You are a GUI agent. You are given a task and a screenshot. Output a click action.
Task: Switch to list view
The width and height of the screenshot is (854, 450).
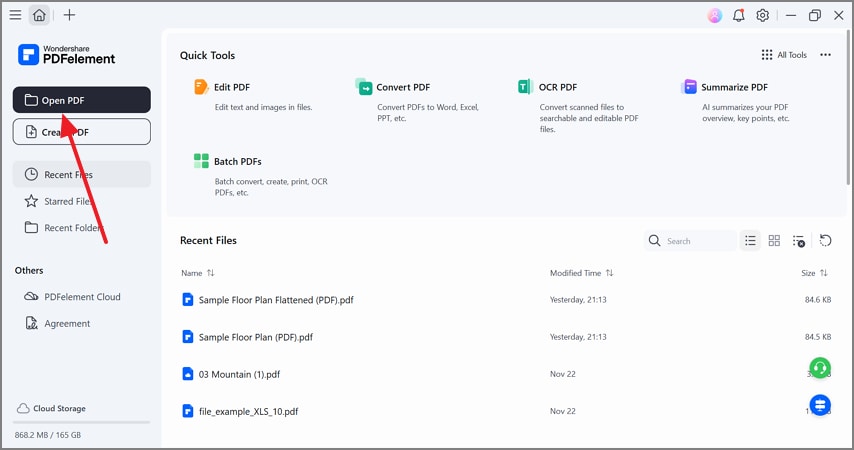point(750,241)
